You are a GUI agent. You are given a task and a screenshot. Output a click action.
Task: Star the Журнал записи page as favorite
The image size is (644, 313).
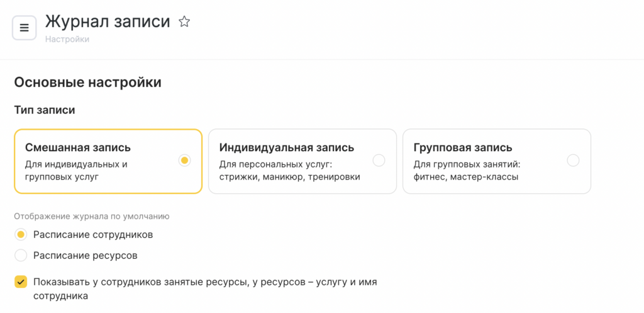(x=184, y=22)
